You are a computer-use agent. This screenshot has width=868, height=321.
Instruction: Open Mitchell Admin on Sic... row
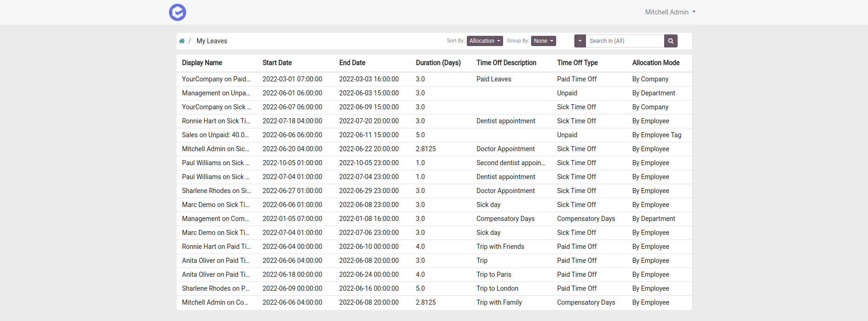(434, 149)
